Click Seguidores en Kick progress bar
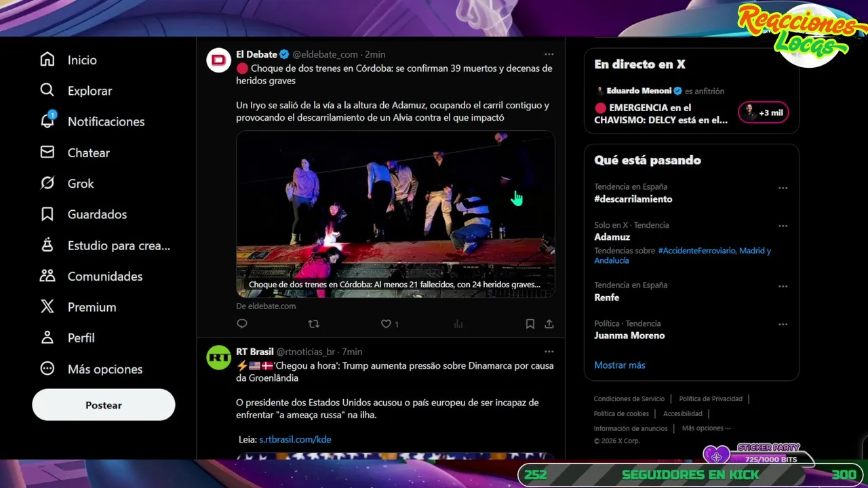Viewport: 868px width, 488px height. click(x=691, y=474)
